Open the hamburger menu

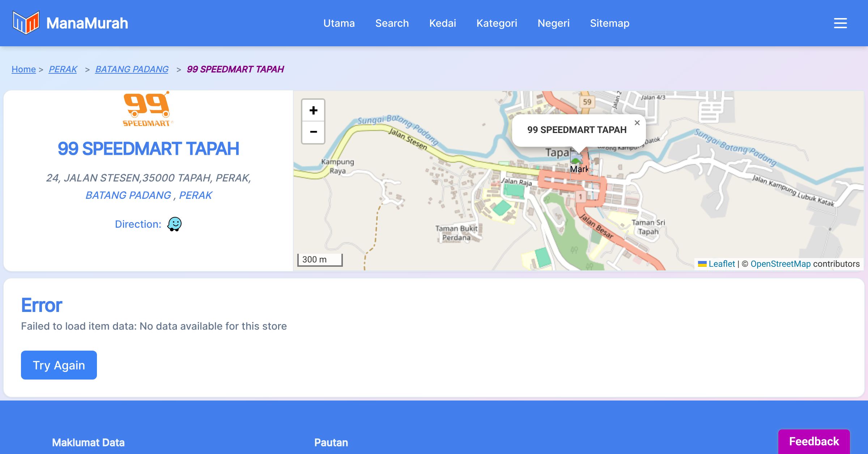tap(840, 23)
